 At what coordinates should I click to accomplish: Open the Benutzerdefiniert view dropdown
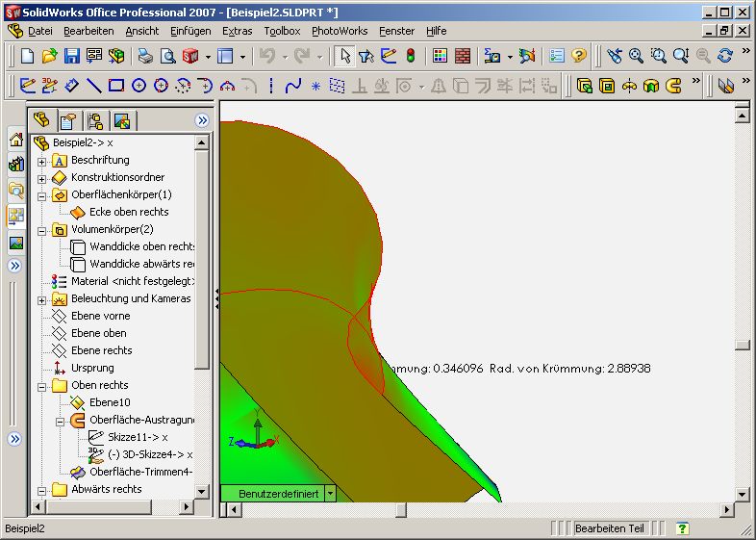331,493
